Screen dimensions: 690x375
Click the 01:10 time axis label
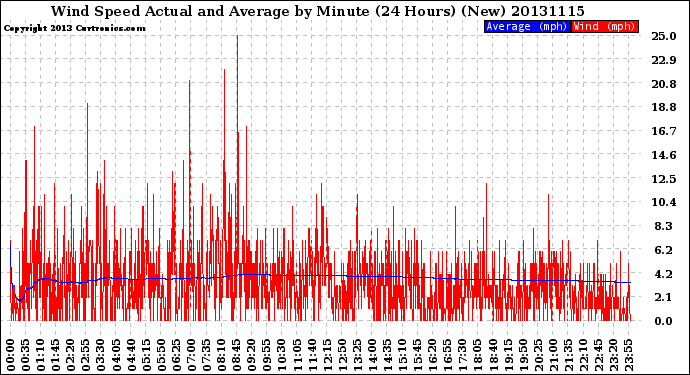(40, 355)
